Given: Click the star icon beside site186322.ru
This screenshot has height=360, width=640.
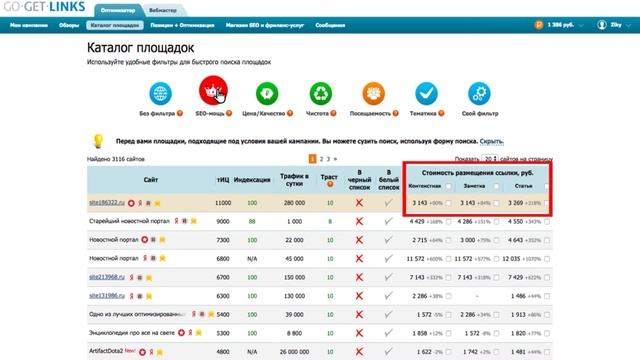Looking at the screenshot, I should (157, 203).
